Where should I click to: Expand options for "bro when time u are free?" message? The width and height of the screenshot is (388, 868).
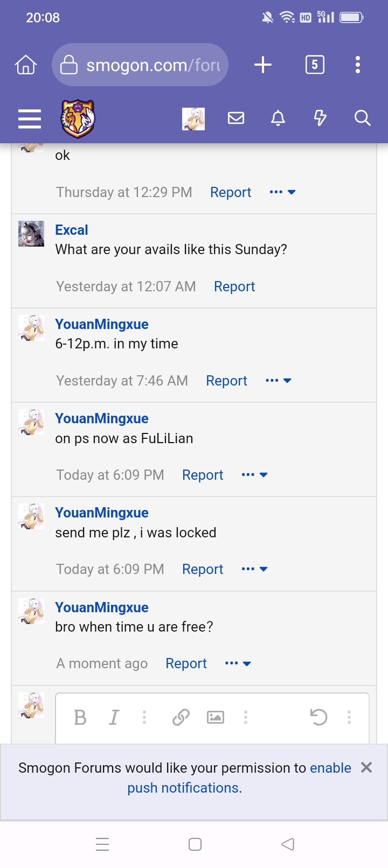(238, 663)
